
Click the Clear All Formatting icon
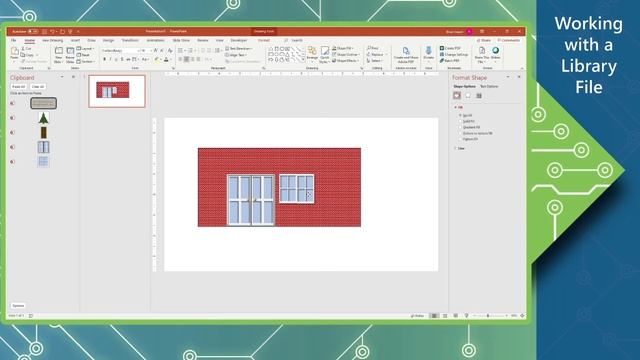coord(170,50)
